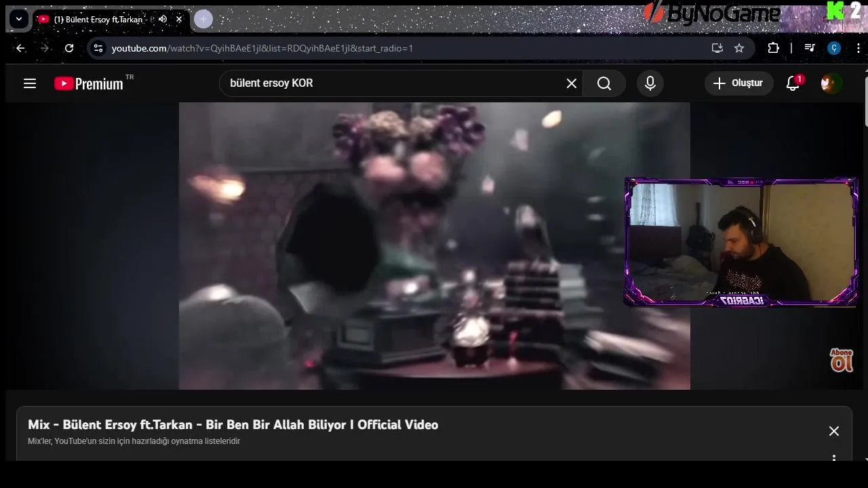Open a new browser tab
This screenshot has width=868, height=488.
(203, 19)
